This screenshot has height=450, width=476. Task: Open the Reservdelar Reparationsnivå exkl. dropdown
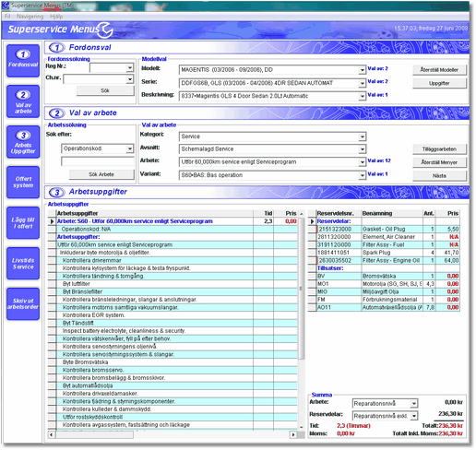(x=414, y=416)
